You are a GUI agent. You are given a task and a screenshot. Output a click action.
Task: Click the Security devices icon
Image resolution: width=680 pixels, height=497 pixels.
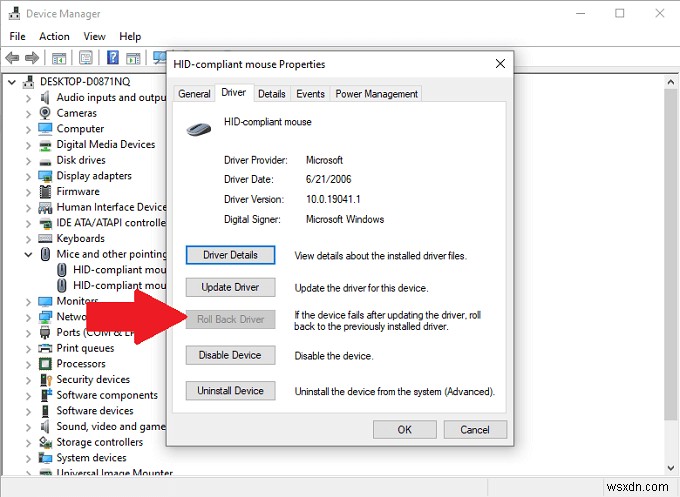(45, 380)
